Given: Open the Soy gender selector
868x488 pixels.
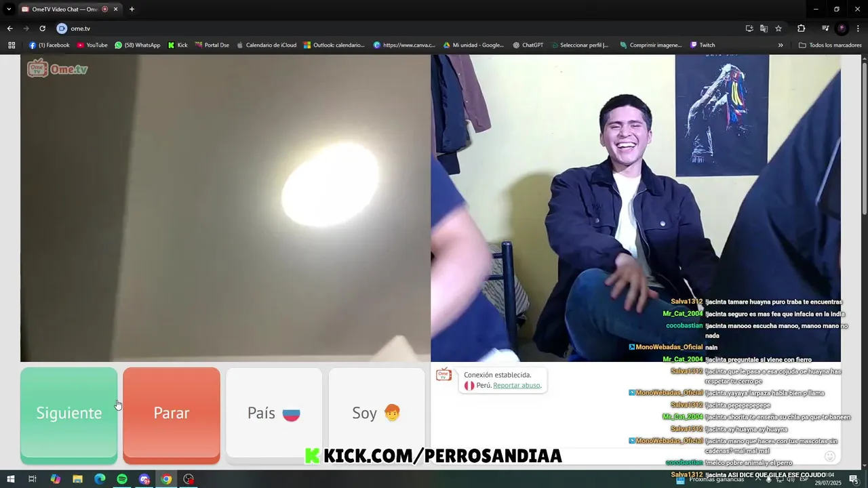Looking at the screenshot, I should (x=376, y=415).
